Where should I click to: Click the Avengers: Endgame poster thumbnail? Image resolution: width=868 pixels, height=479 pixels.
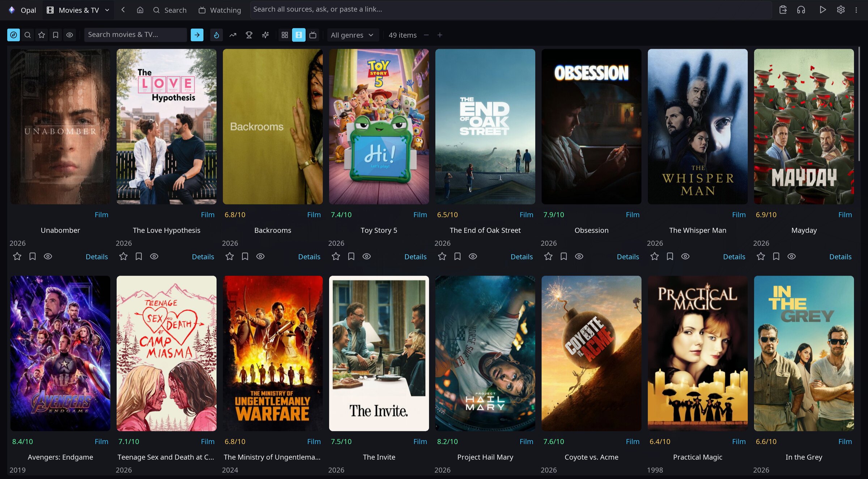[60, 353]
